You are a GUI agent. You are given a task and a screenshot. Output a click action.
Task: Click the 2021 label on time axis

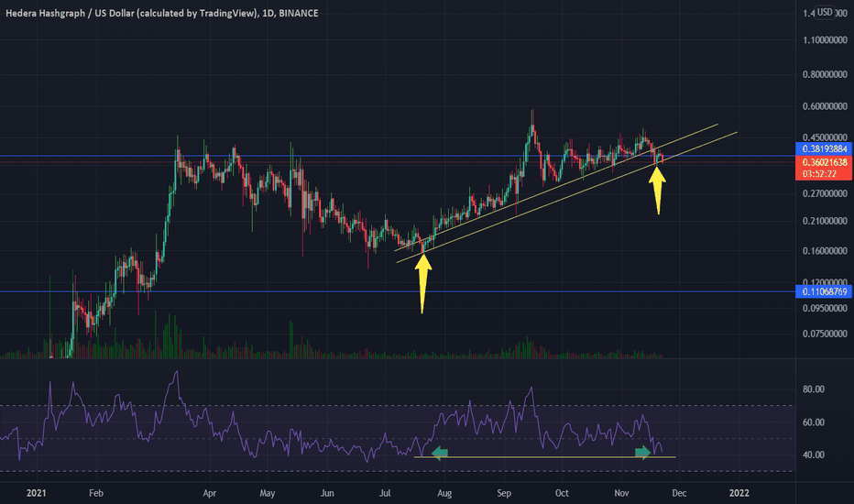37,493
